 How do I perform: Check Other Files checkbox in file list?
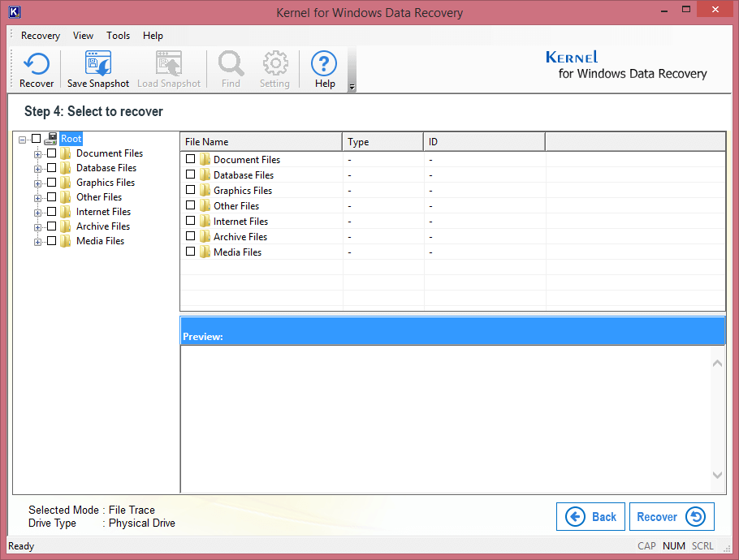pyautogui.click(x=190, y=205)
